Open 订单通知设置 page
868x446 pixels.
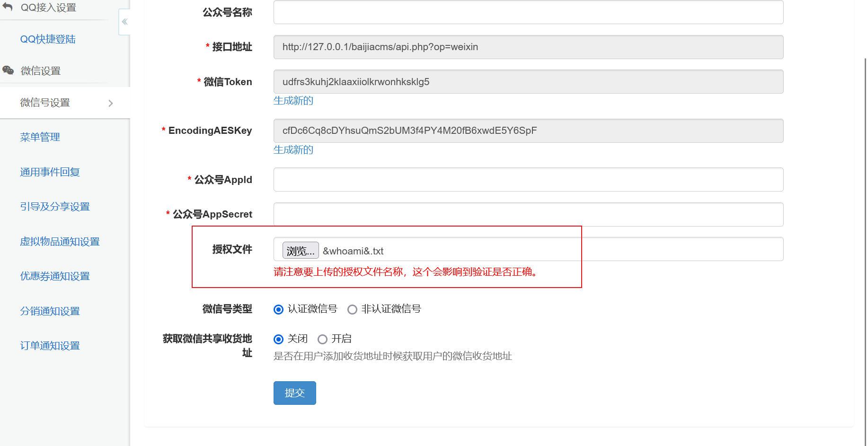49,346
